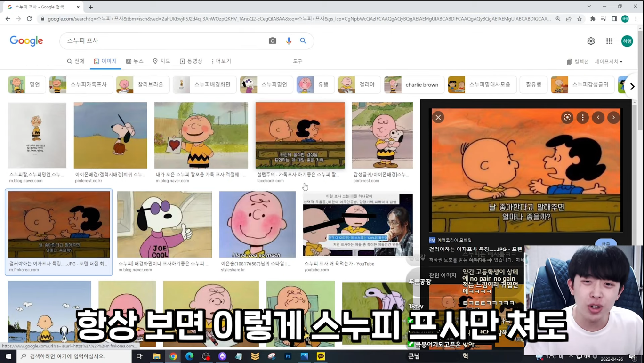Click the search by image camera icon
This screenshot has width=644, height=363.
click(x=273, y=41)
